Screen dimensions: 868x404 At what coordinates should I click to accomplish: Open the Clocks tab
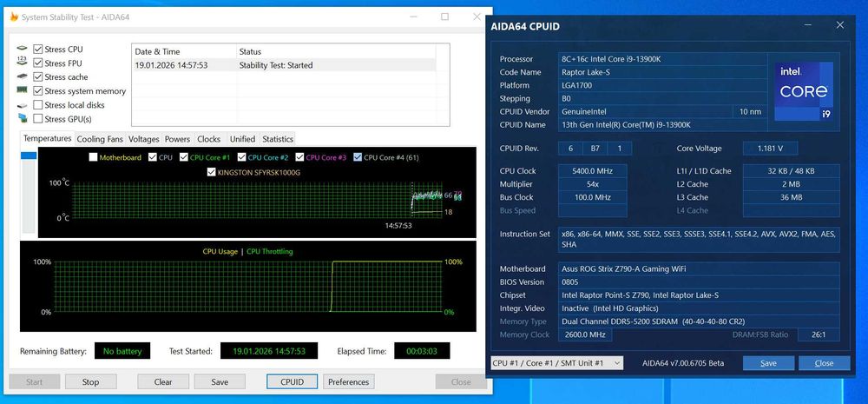pos(208,139)
